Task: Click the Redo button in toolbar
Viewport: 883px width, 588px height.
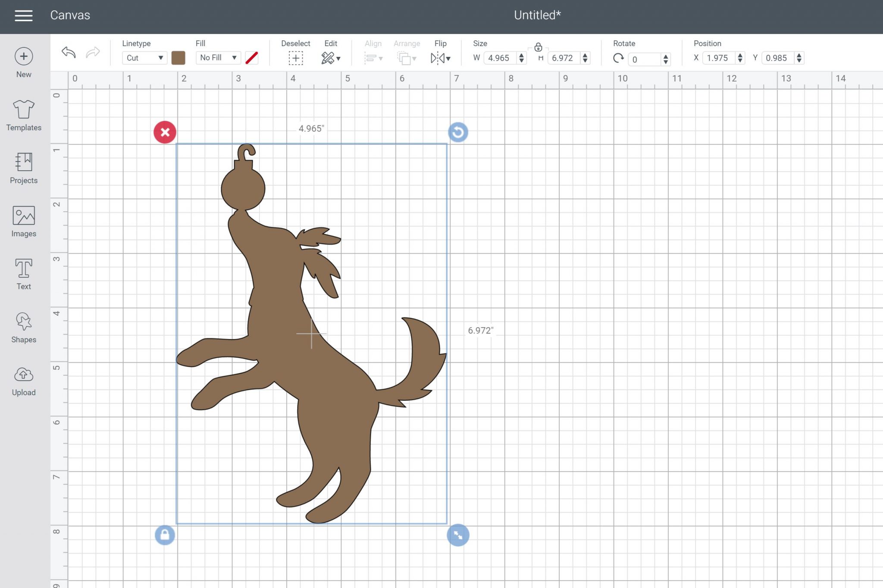Action: pyautogui.click(x=93, y=52)
